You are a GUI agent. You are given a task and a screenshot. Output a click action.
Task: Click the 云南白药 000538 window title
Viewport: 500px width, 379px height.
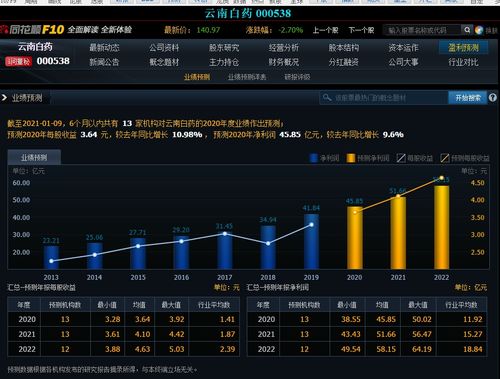pyautogui.click(x=248, y=13)
